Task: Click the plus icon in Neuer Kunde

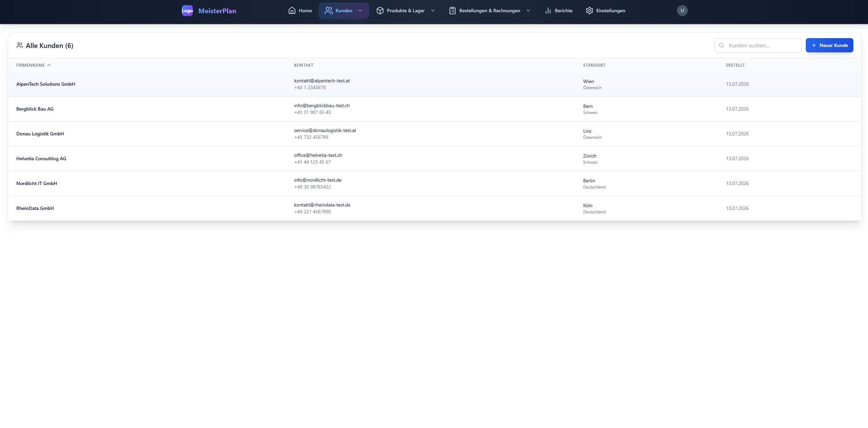Action: tap(814, 45)
